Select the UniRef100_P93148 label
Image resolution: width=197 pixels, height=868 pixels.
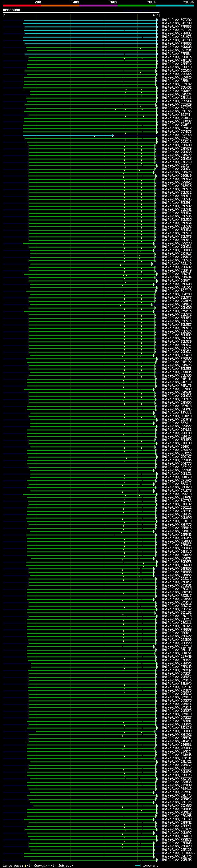177,135
